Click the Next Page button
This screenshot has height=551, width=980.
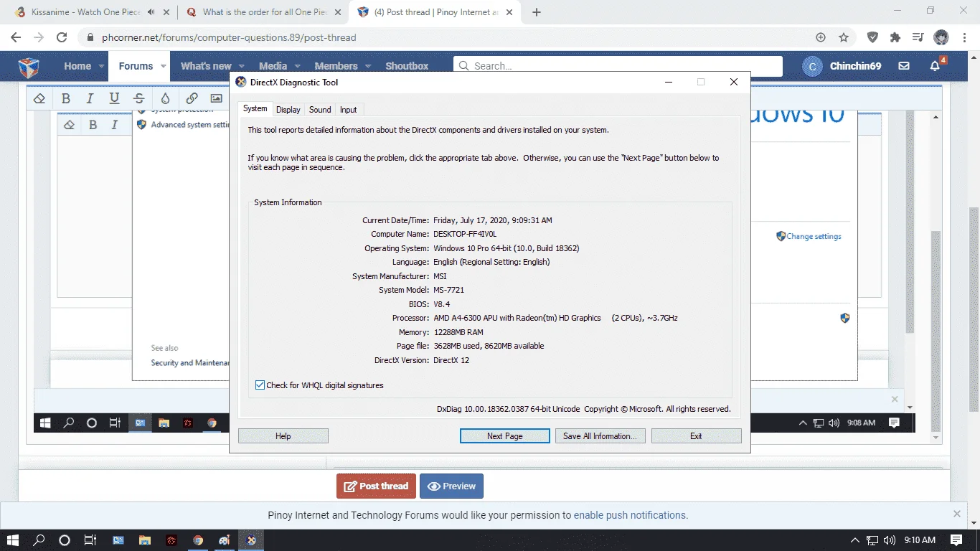click(504, 436)
